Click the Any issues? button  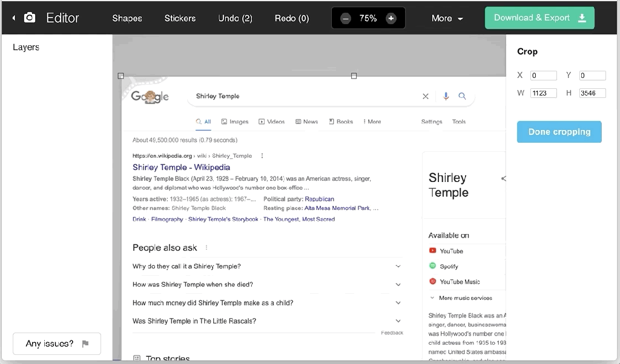57,343
